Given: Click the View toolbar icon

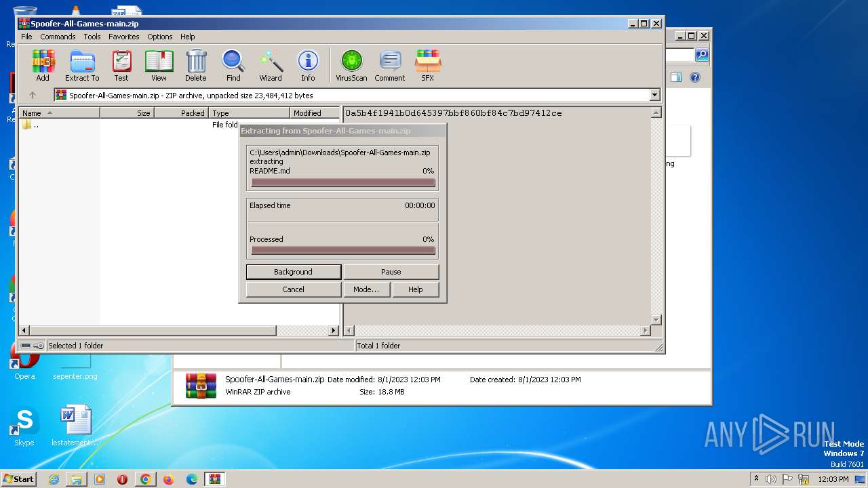Looking at the screenshot, I should 159,66.
